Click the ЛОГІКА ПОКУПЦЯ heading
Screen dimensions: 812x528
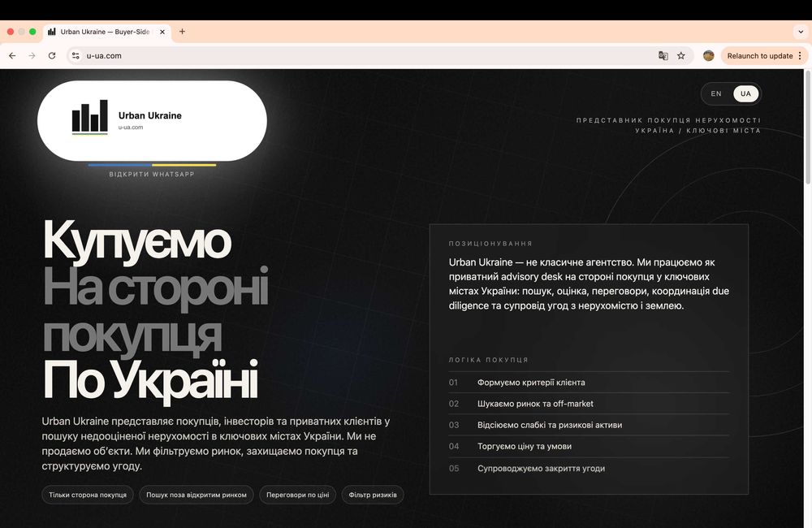(488, 360)
